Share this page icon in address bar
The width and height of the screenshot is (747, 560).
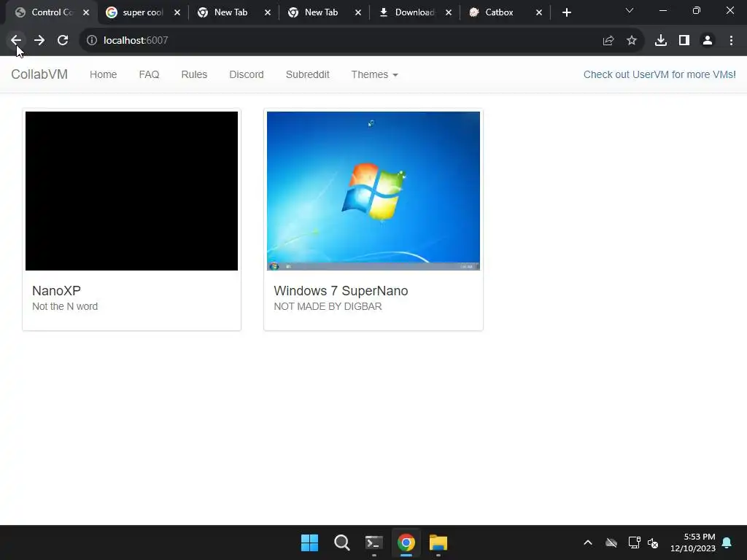[608, 41]
